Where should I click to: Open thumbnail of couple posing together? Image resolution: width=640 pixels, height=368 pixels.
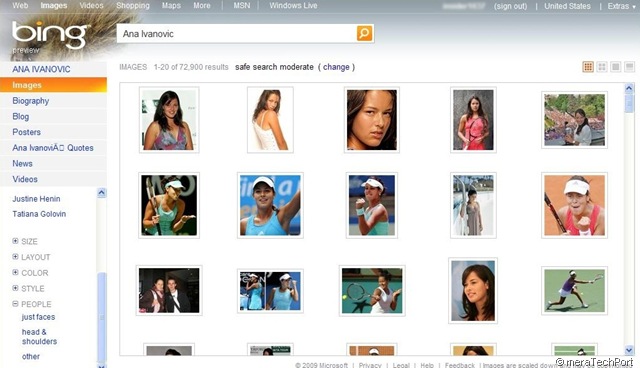tap(169, 290)
